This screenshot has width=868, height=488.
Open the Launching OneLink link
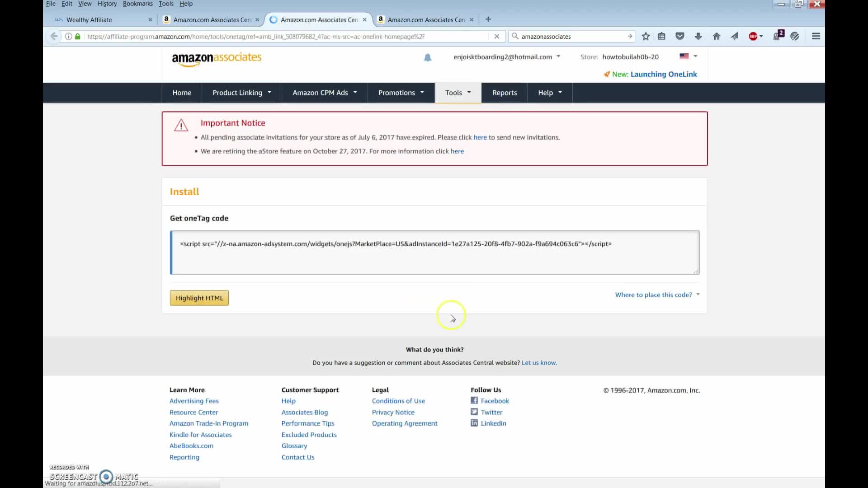664,74
